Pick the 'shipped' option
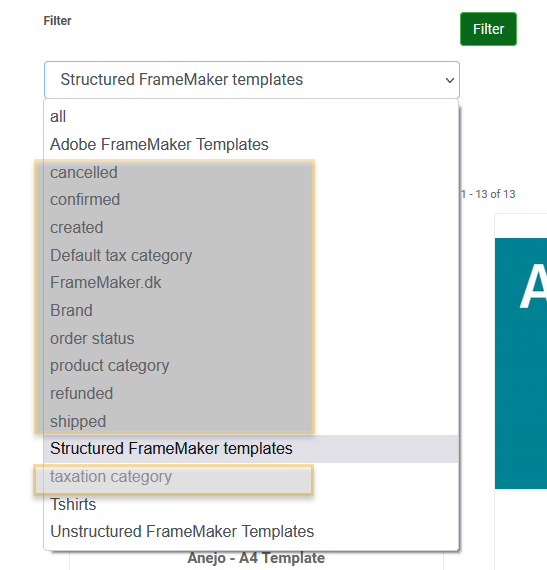 (251, 421)
